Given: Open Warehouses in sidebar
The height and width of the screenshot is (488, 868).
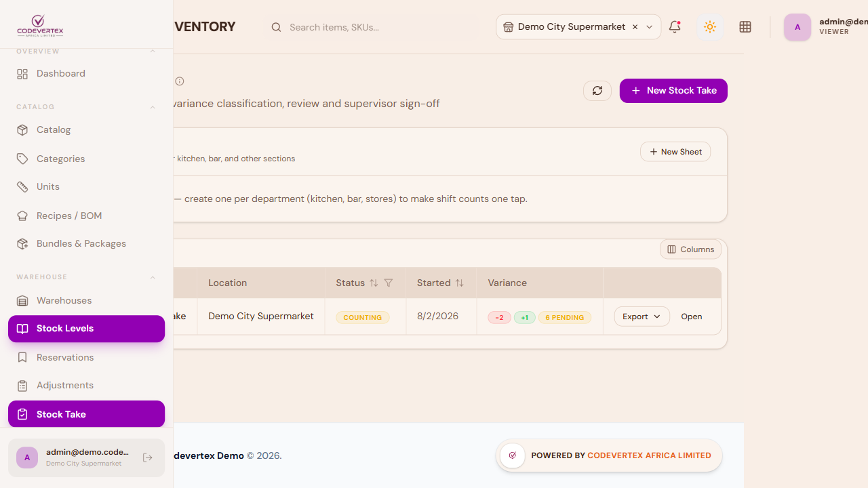Looking at the screenshot, I should coord(86,300).
